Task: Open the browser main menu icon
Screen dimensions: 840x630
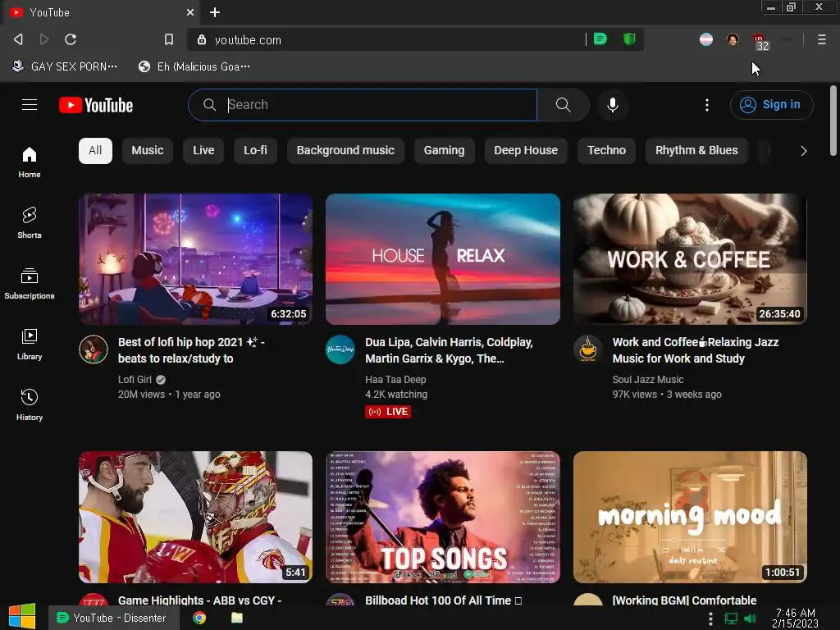Action: coord(821,39)
